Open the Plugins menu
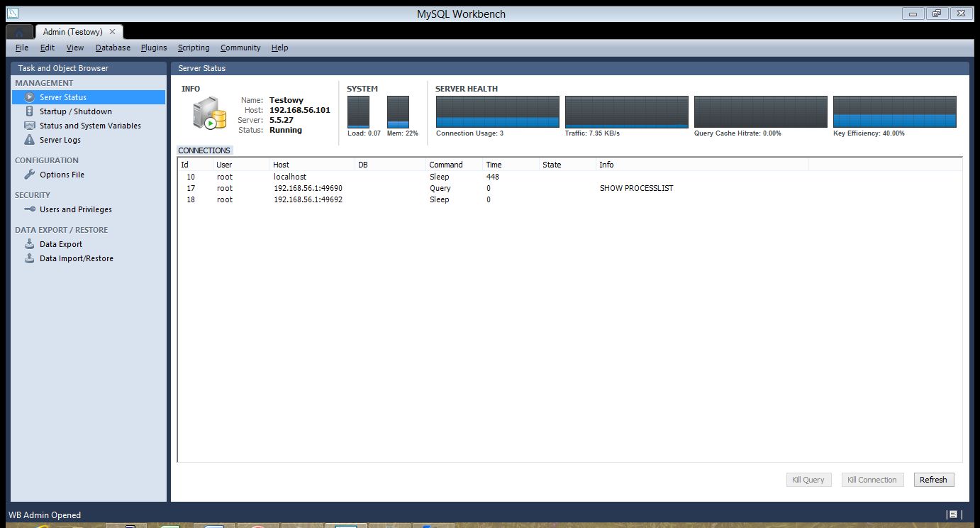Screen dimensions: 980x528 (154, 48)
